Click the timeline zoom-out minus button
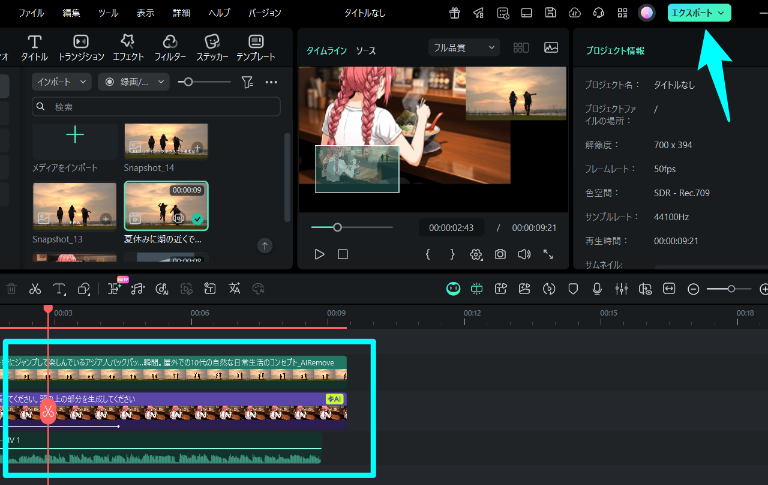This screenshot has height=485, width=768. 693,289
